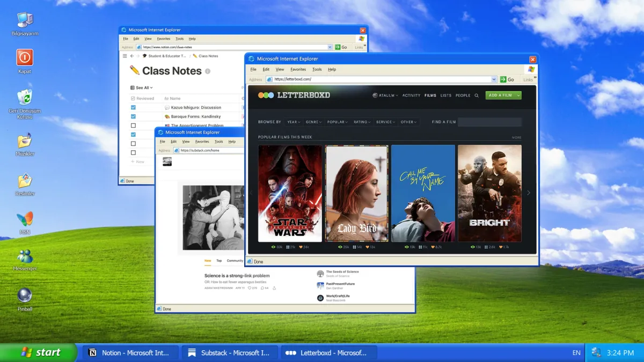The width and height of the screenshot is (644, 362).
Task: Open the People tab on Letterboxd
Action: [x=463, y=95]
